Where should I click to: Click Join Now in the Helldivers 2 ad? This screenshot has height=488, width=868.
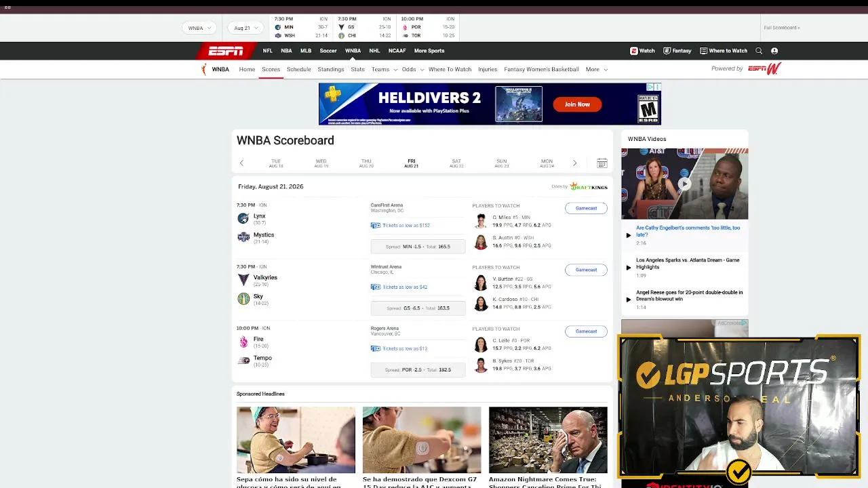(x=577, y=104)
